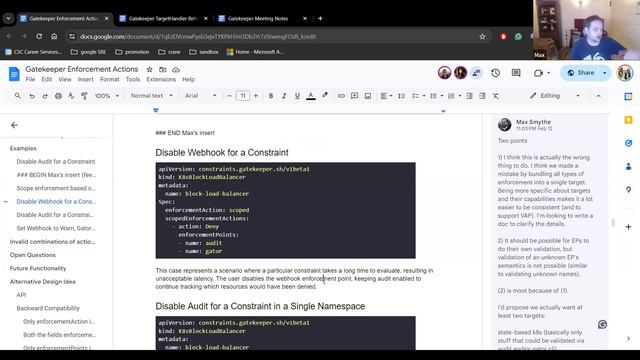The height and width of the screenshot is (360, 640).
Task: Open the View menu
Action: point(64,79)
